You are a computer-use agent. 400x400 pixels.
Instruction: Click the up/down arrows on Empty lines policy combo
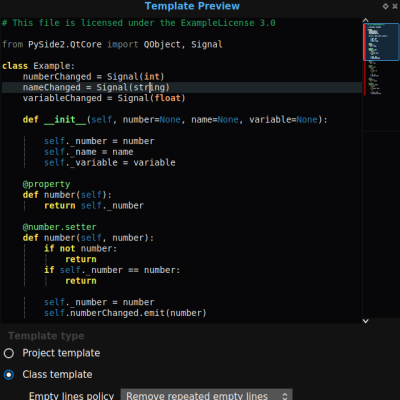(x=285, y=396)
